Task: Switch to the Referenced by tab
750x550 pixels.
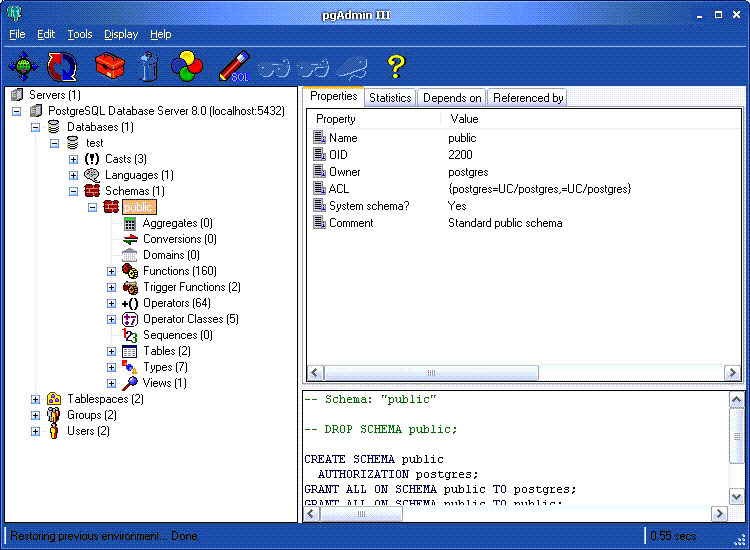Action: point(528,97)
